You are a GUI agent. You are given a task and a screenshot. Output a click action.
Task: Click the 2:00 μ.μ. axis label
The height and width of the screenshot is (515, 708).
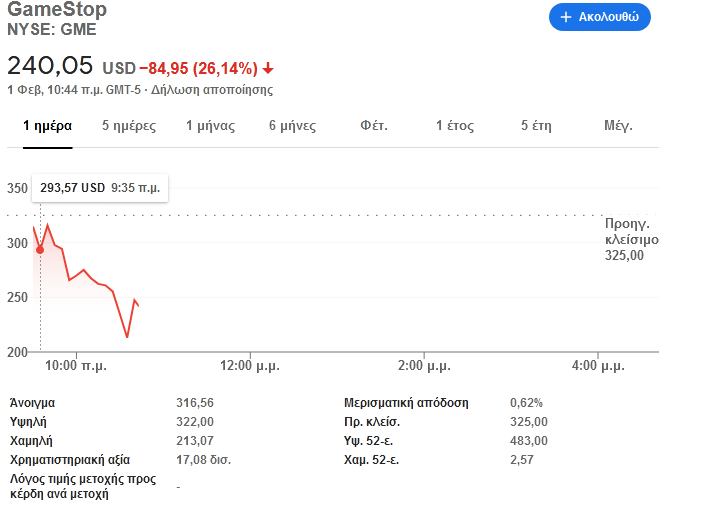[424, 365]
